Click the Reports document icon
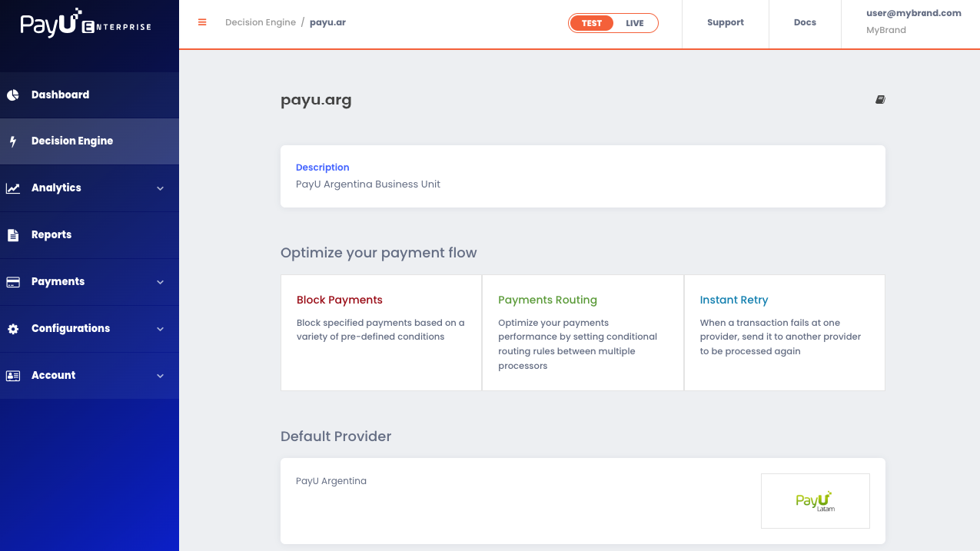This screenshot has height=551, width=980. click(13, 235)
